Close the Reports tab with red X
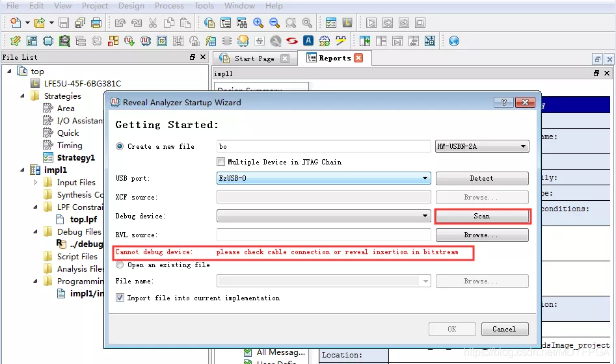 pyautogui.click(x=358, y=58)
